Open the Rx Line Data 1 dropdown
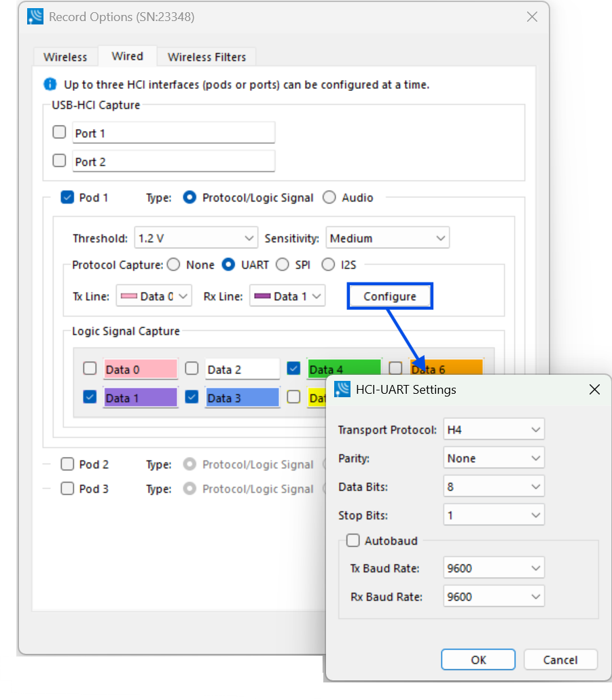612x700 pixels. click(287, 296)
